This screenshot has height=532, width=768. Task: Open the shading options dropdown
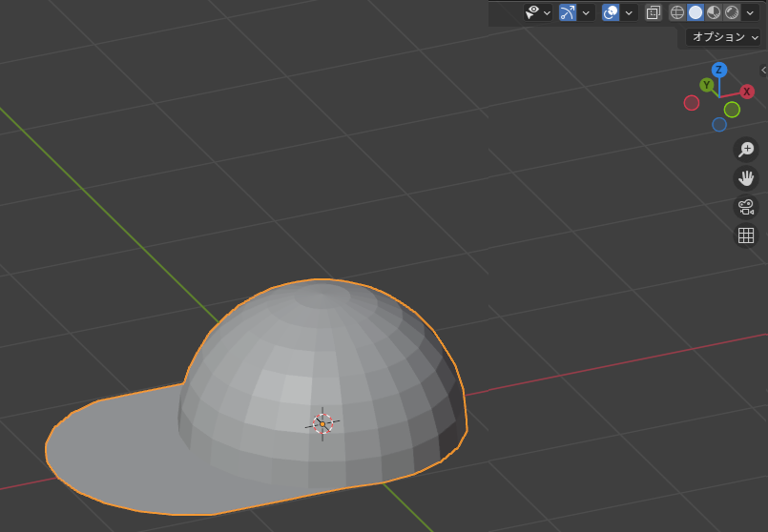(751, 12)
